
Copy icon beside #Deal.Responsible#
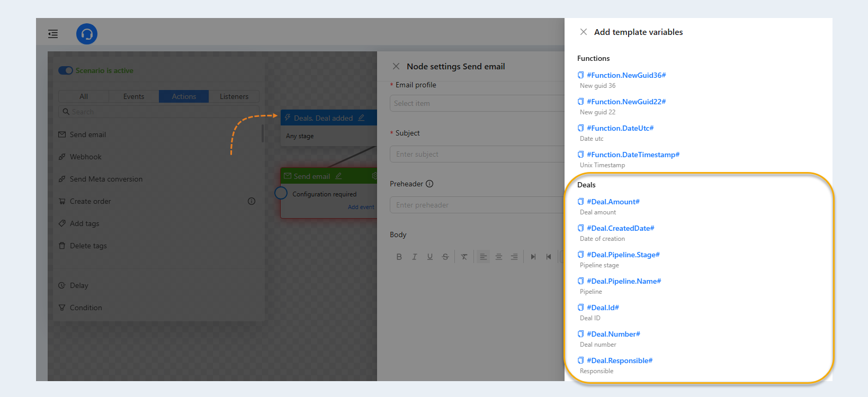click(x=580, y=360)
